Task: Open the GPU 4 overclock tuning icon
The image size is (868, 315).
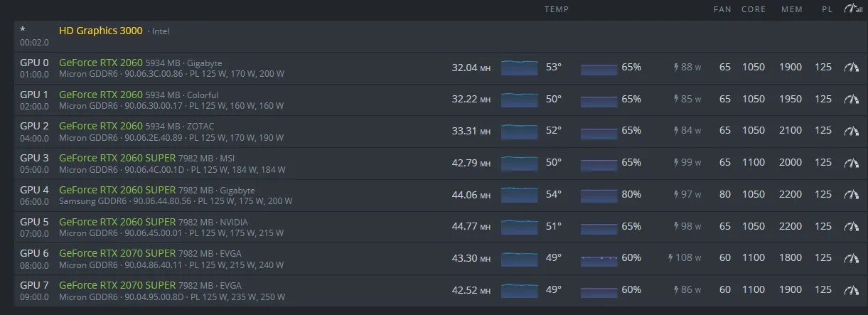Action: coord(851,194)
